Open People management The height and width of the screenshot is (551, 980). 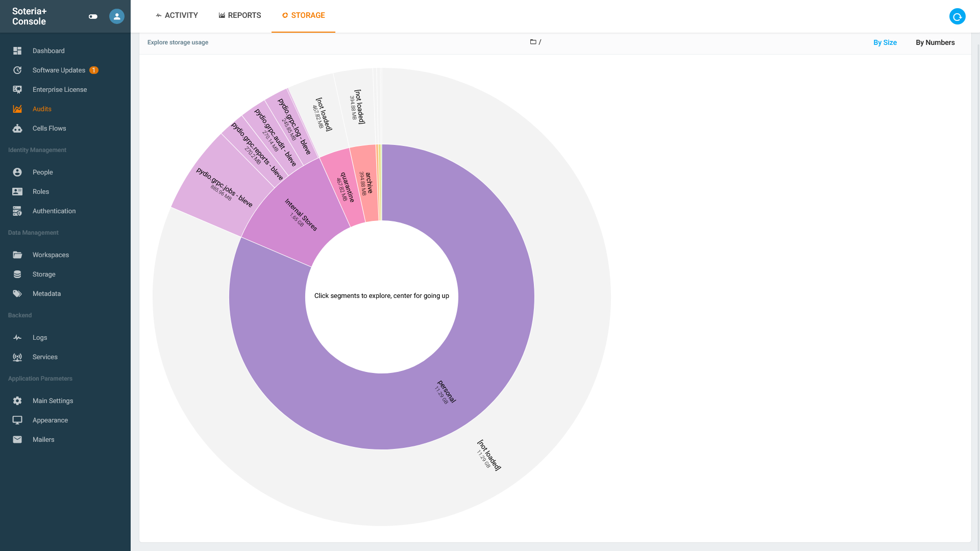43,172
